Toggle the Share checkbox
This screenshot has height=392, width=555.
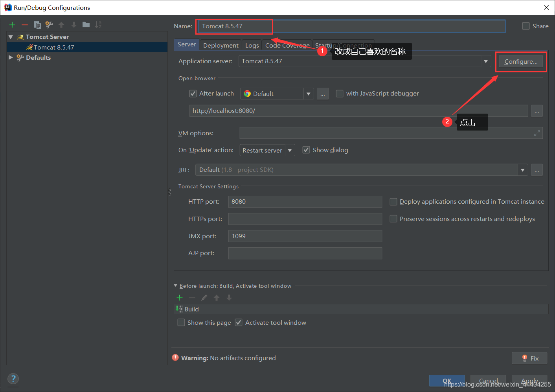click(526, 26)
